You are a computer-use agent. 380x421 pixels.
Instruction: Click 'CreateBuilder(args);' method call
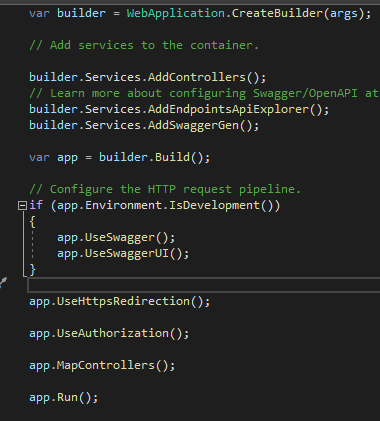[x=301, y=14]
